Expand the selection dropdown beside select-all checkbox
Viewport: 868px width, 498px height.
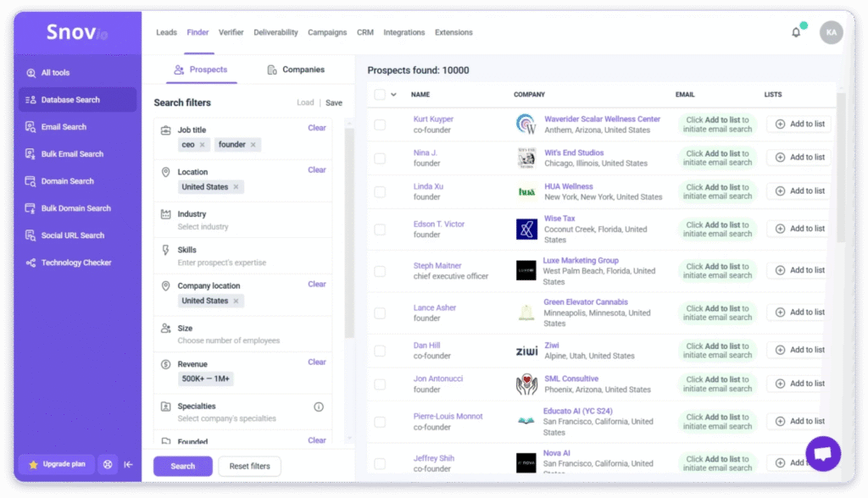[x=393, y=95]
